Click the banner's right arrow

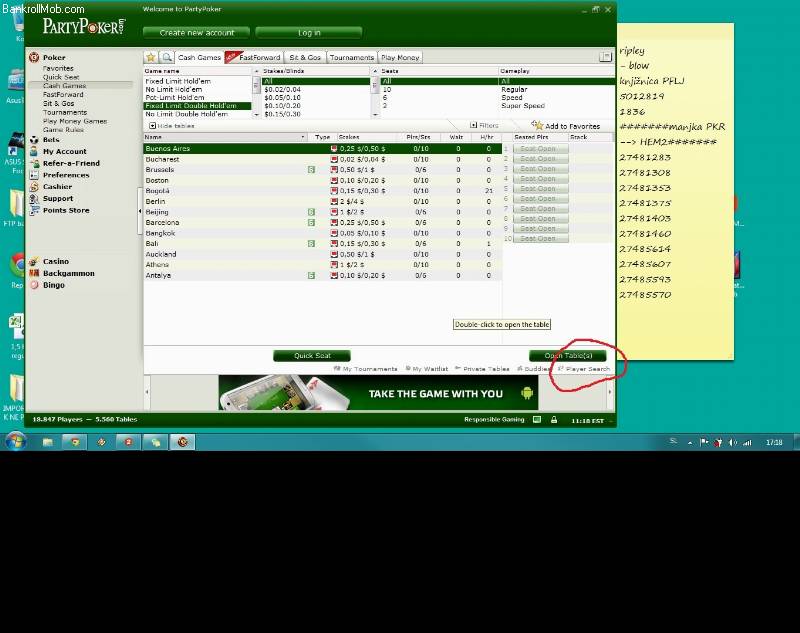pos(610,392)
